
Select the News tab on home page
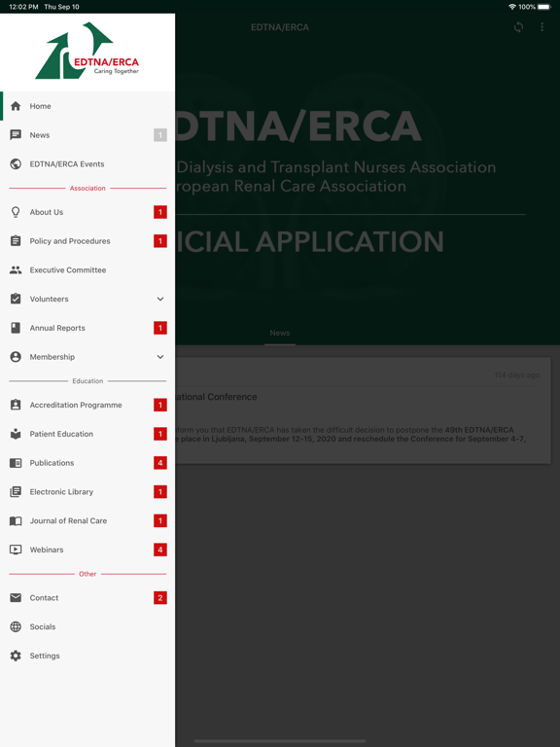280,333
